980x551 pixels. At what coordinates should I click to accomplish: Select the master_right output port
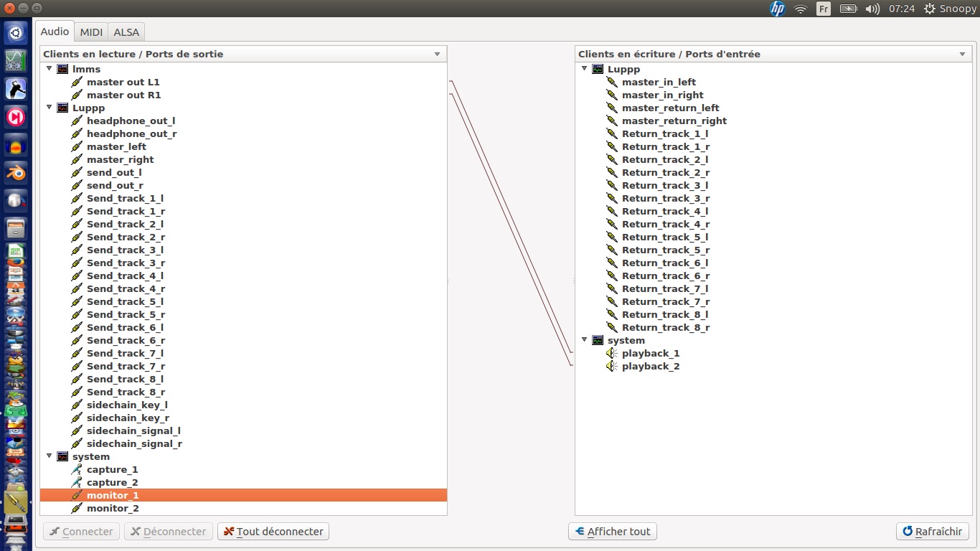[x=121, y=159]
